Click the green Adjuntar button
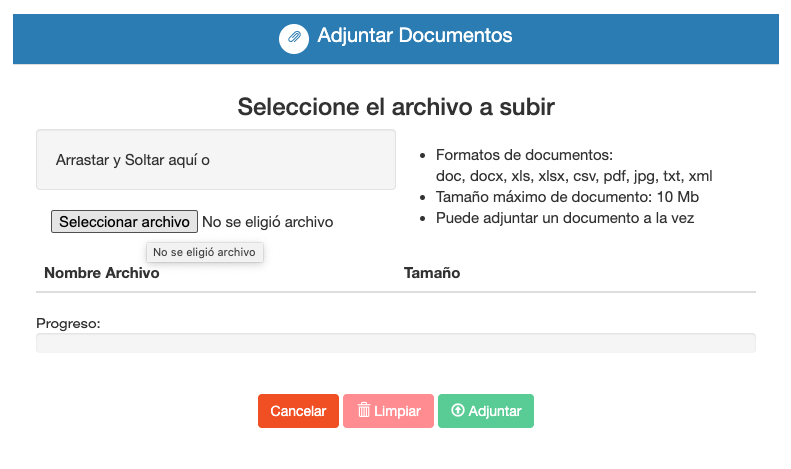This screenshot has width=791, height=469. pos(486,411)
